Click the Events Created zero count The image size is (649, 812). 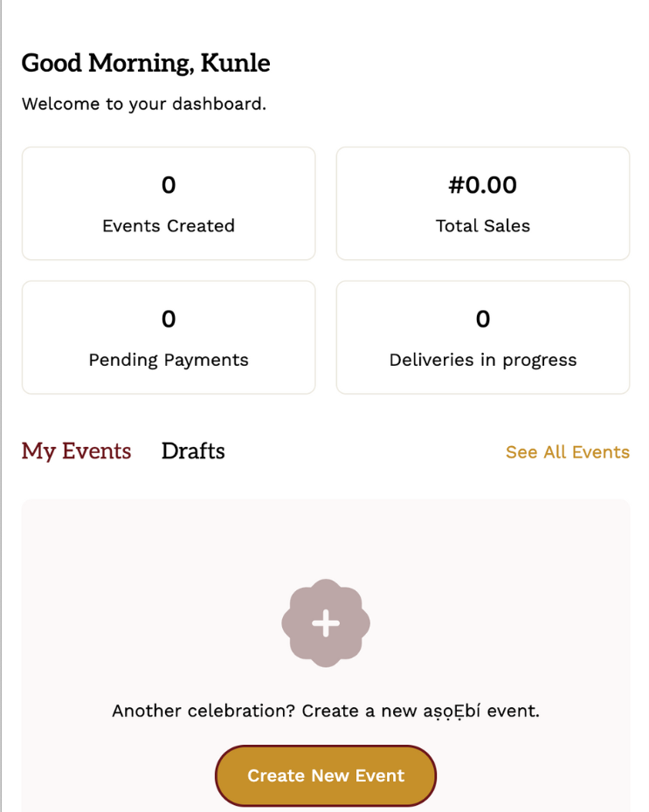pos(169,185)
